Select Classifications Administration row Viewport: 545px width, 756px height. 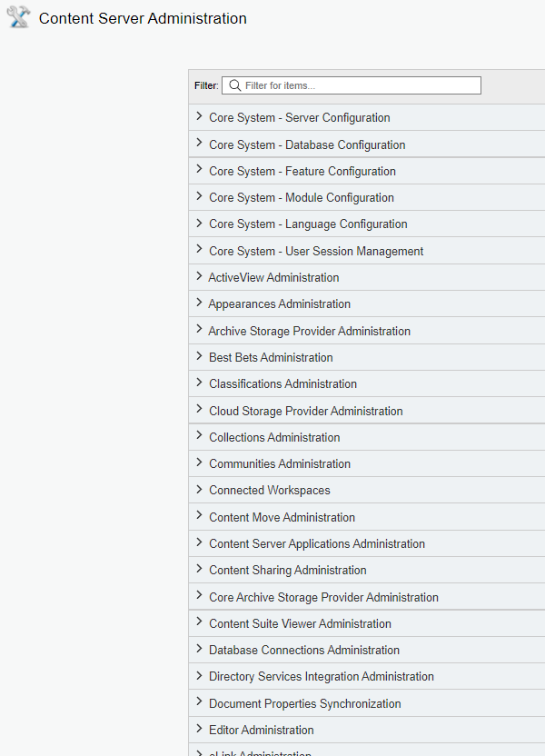pyautogui.click(x=282, y=383)
